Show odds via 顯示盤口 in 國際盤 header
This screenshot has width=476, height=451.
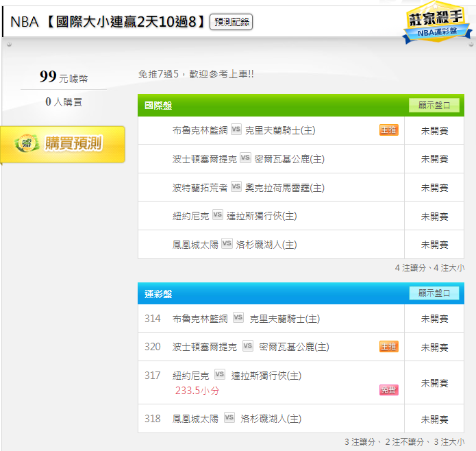coord(434,106)
